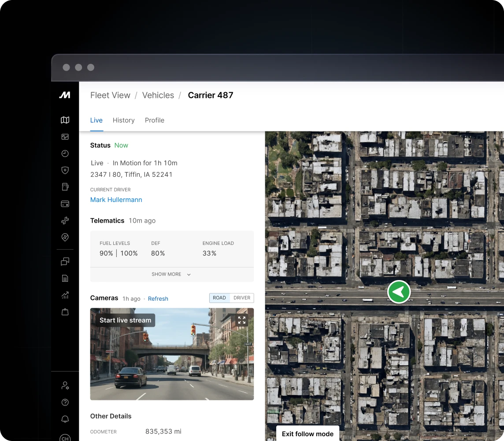504x441 pixels.
Task: Switch camera view to DRIVER
Action: 242,298
